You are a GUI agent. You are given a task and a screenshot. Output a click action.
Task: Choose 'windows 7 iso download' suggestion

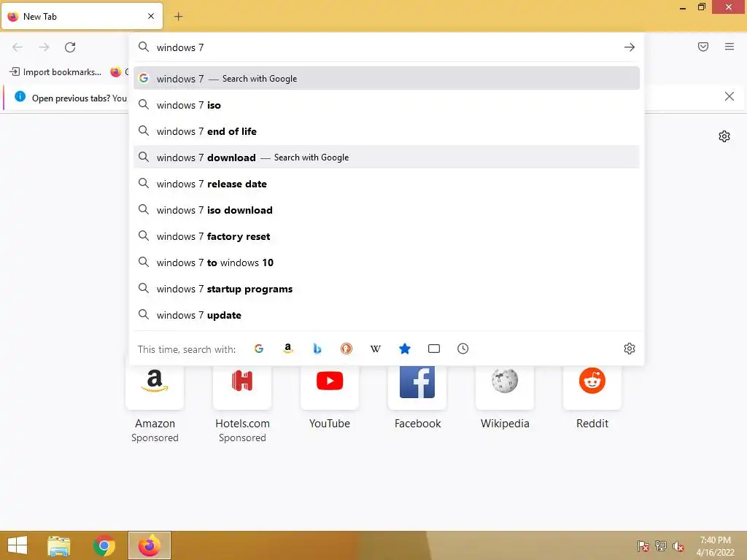pos(387,210)
